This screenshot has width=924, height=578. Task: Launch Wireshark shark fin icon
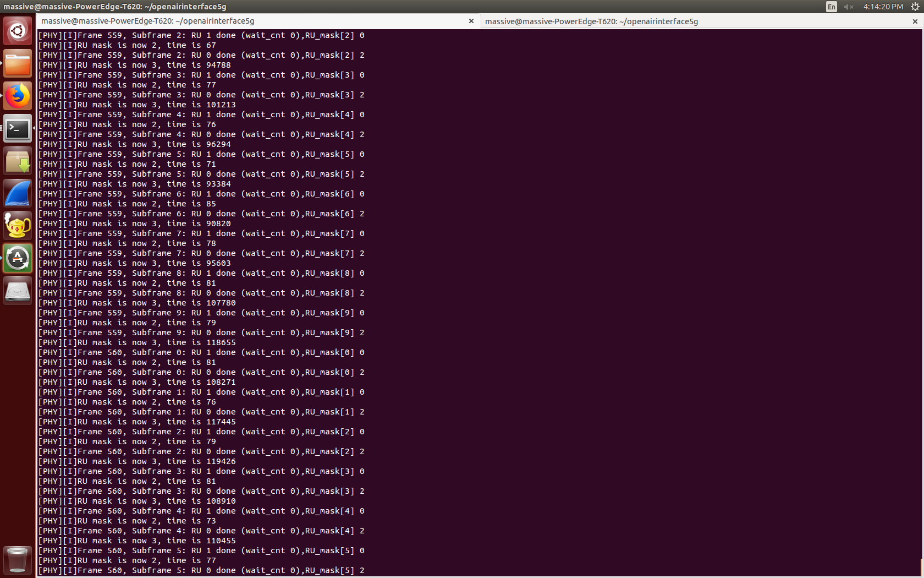coord(18,194)
